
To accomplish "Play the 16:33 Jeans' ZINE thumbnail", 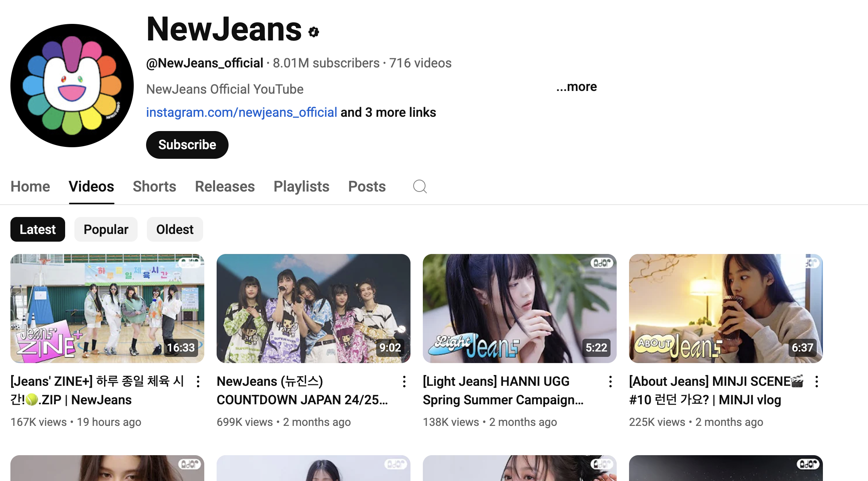I will coord(107,308).
